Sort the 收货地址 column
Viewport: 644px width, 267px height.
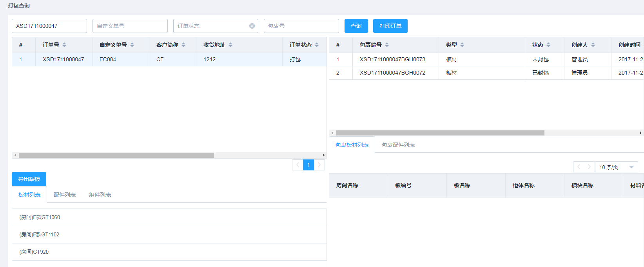230,45
